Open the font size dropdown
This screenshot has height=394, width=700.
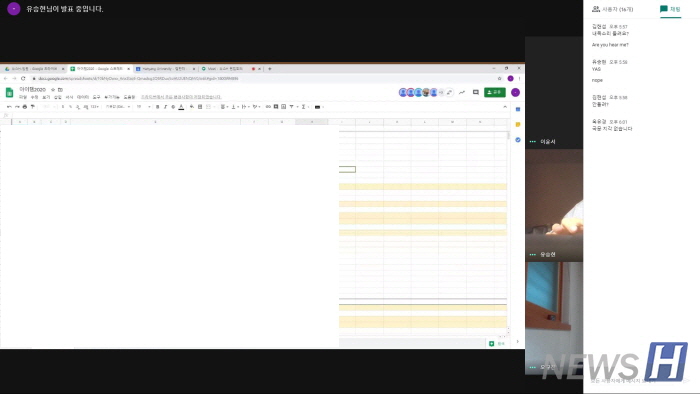(x=143, y=107)
